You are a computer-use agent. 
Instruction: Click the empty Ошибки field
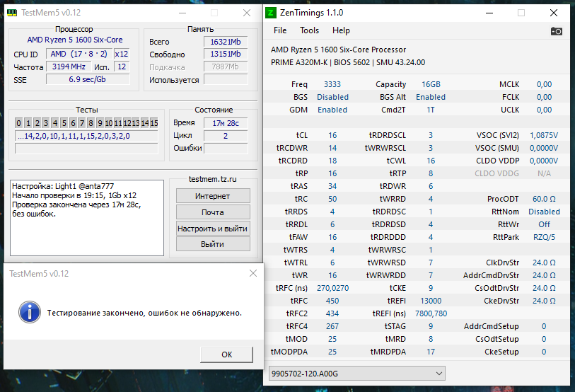(226, 149)
